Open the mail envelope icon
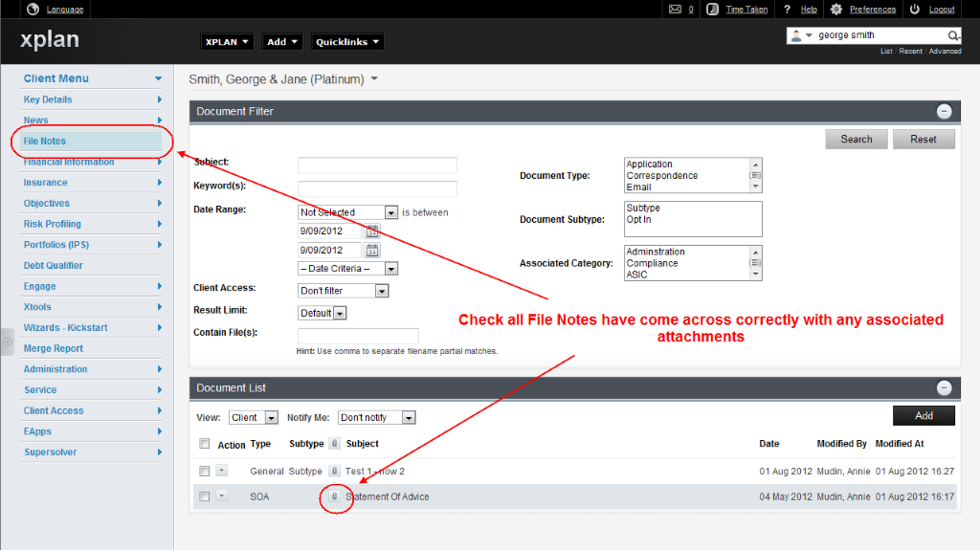The height and width of the screenshot is (550, 980). [675, 10]
